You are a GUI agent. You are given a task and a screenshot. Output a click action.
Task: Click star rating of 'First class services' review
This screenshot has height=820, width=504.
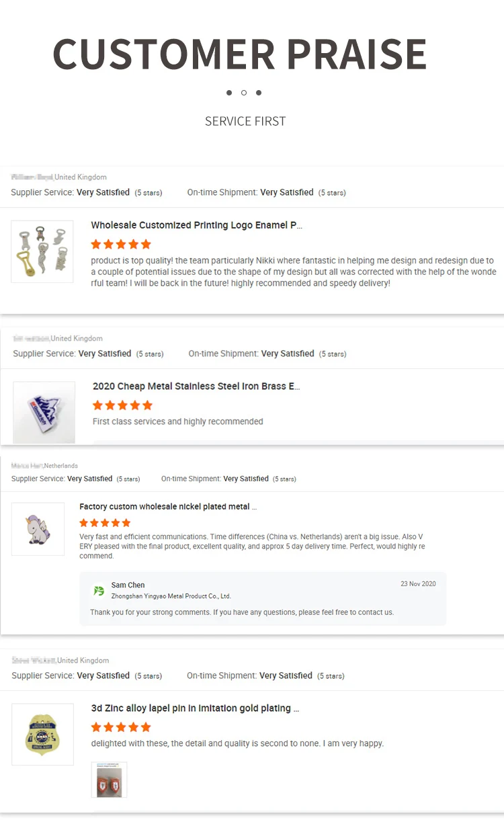pos(122,405)
